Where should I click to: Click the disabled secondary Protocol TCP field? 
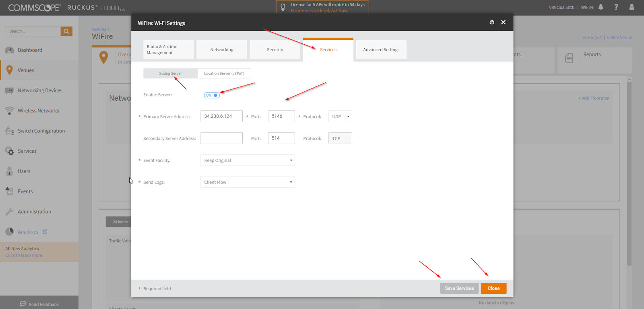(x=340, y=138)
